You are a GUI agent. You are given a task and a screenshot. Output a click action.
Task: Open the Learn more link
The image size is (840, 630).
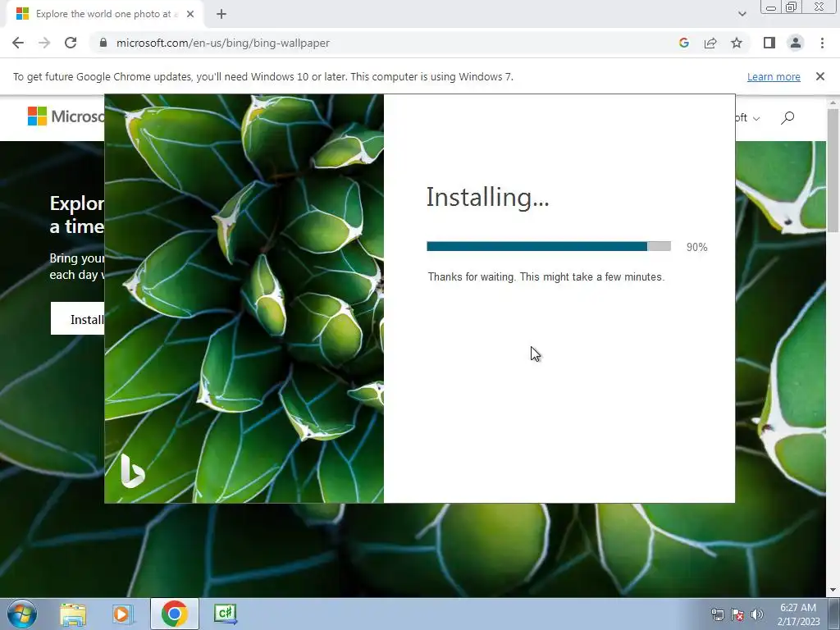coord(774,76)
